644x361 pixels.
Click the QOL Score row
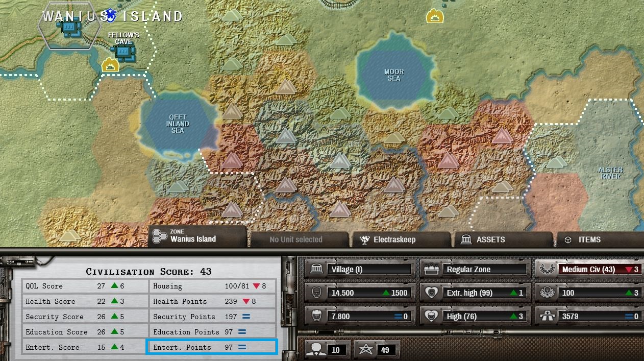point(85,286)
